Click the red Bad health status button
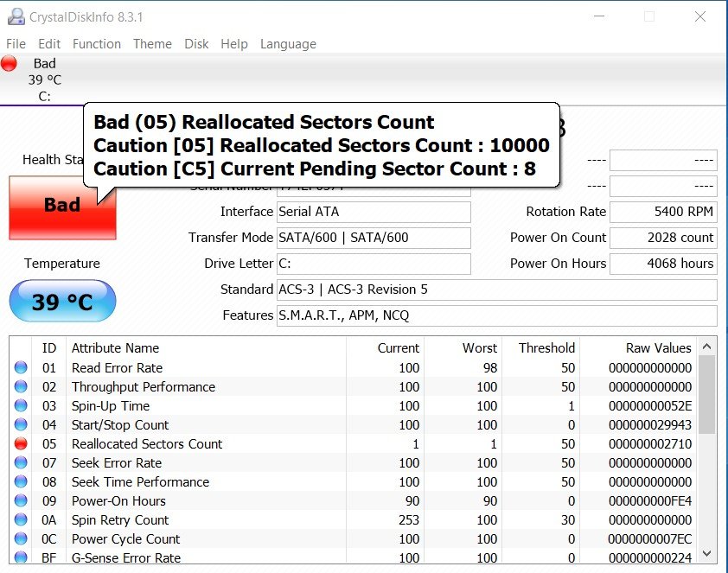 click(61, 207)
